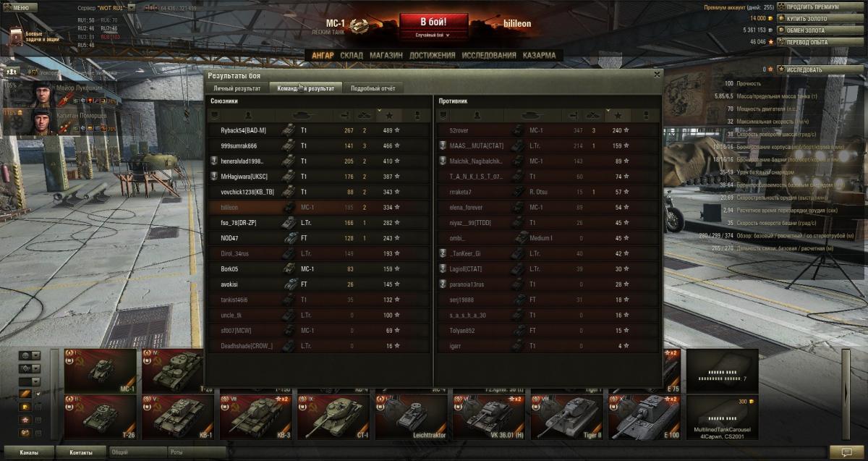The width and height of the screenshot is (868, 461).
Task: Open the Подробный отчёт tab
Action: tap(373, 88)
